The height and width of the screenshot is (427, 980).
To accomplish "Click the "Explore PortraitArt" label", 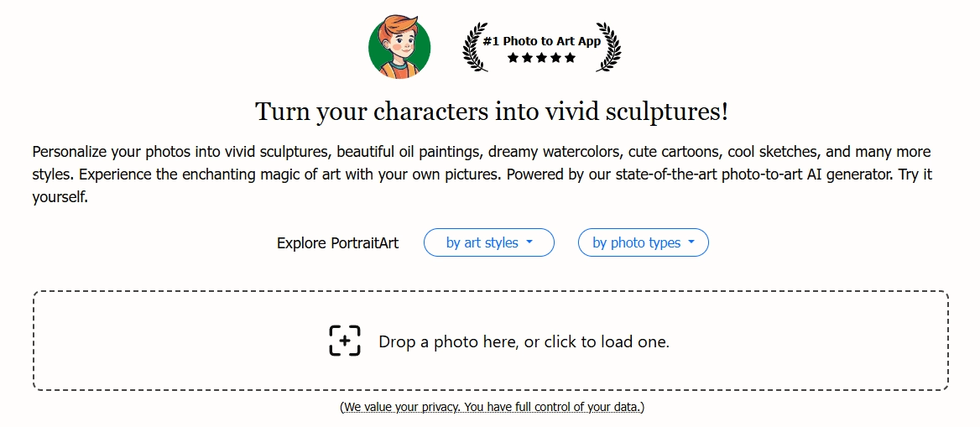I will click(x=337, y=243).
